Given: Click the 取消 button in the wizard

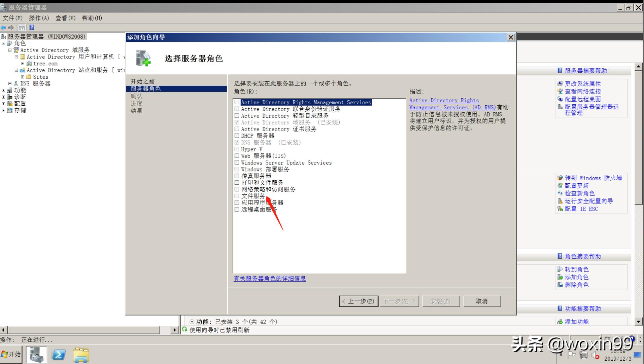Looking at the screenshot, I should pos(482,301).
